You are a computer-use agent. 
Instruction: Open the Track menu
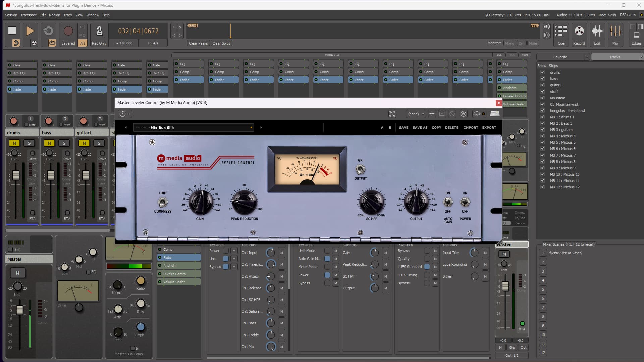click(68, 15)
